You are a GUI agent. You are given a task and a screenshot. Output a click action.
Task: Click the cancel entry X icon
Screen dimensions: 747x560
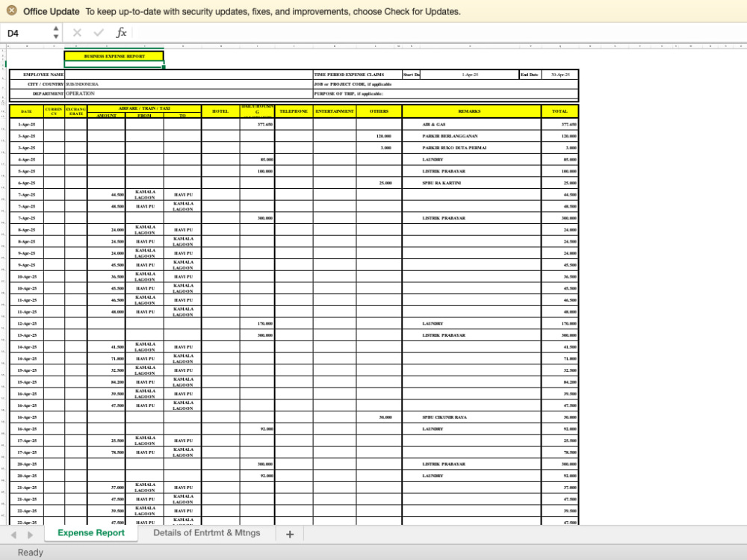(x=77, y=33)
